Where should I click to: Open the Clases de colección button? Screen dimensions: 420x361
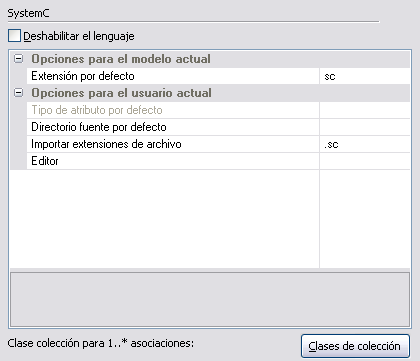coord(355,346)
